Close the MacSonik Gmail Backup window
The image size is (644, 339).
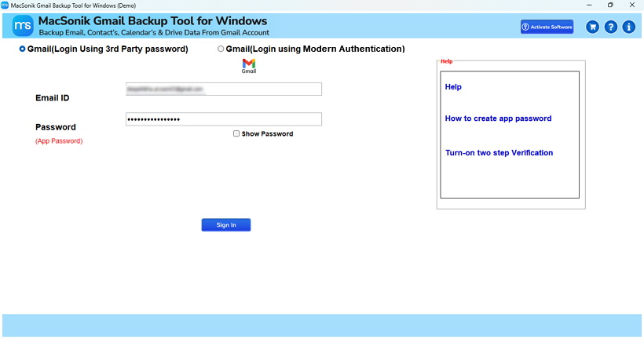[x=632, y=5]
